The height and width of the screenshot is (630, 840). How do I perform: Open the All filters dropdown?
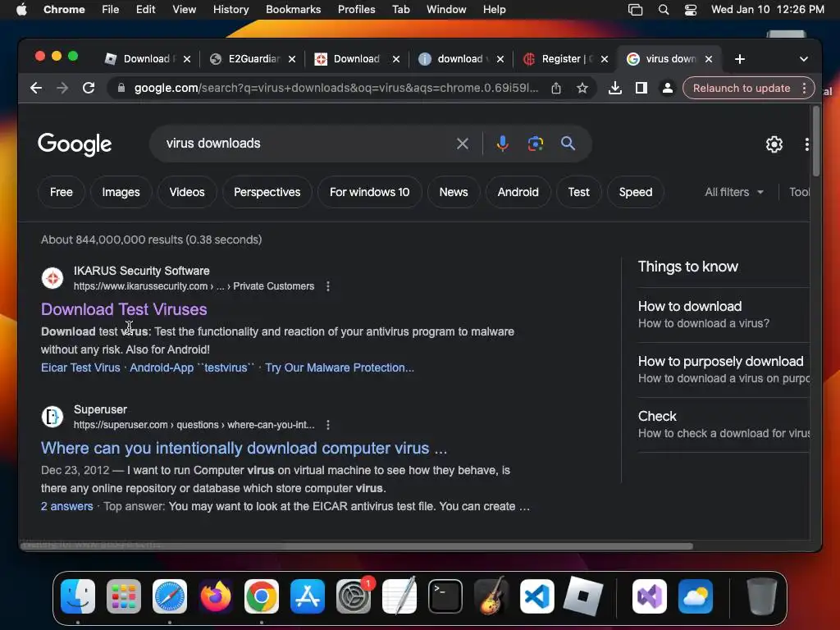734,192
